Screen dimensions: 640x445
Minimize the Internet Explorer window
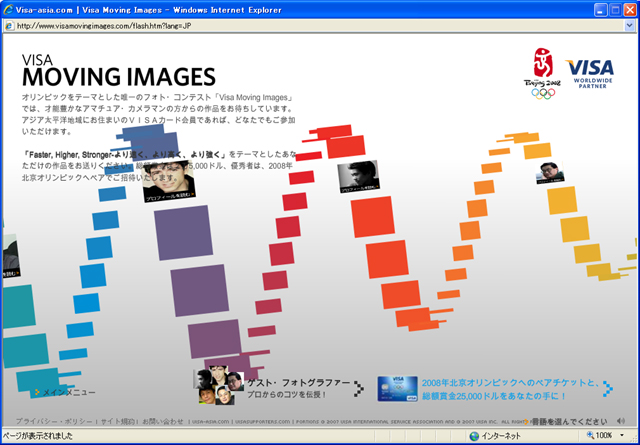click(x=600, y=10)
